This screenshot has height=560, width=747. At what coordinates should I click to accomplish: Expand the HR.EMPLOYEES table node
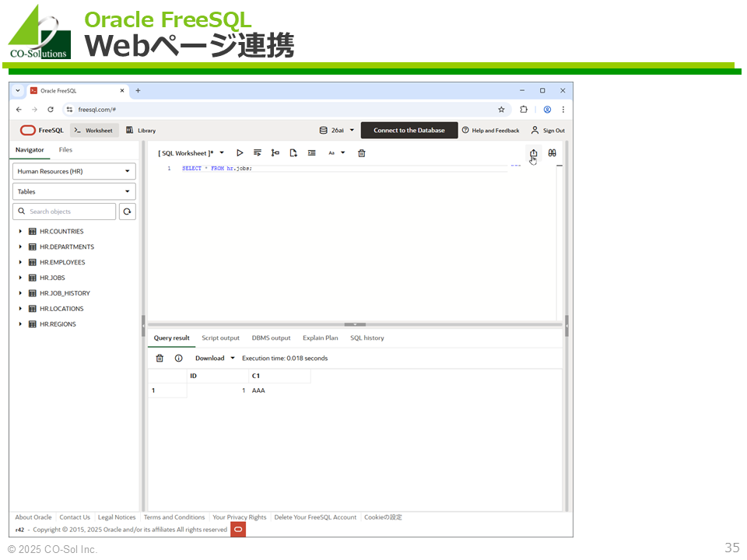(x=21, y=262)
